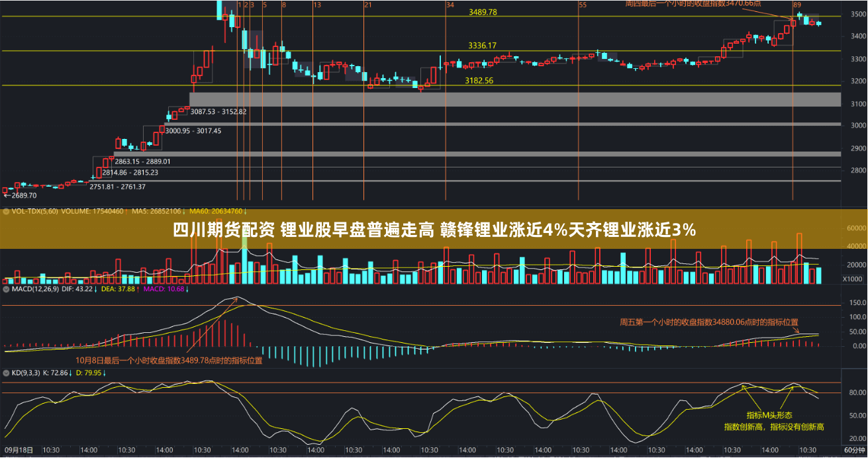Viewport: 868px width, 458px height.
Task: Click the 2900 price axis label
Action: click(859, 148)
